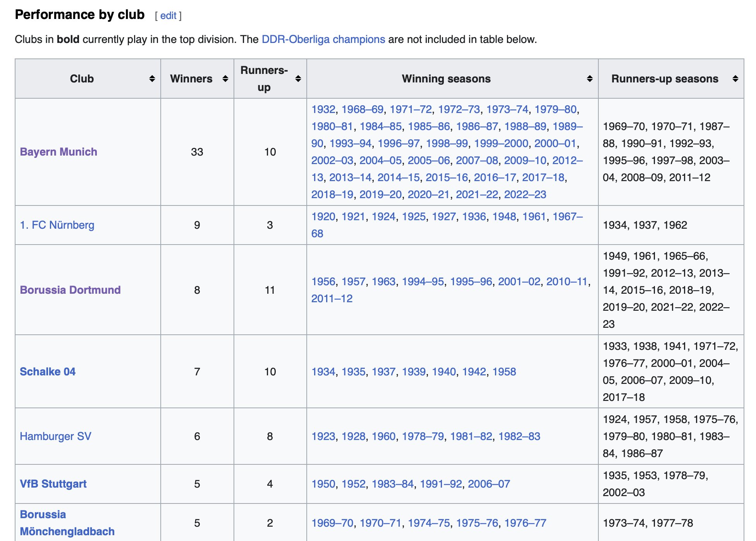
Task: Sort by Runners-up count column arrows
Action: [x=298, y=79]
